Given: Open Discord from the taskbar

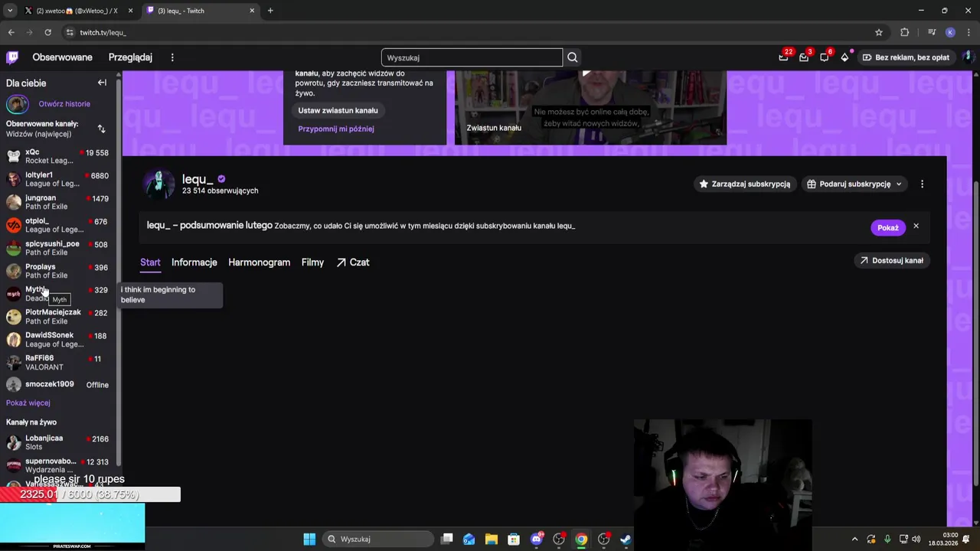Looking at the screenshot, I should [537, 539].
